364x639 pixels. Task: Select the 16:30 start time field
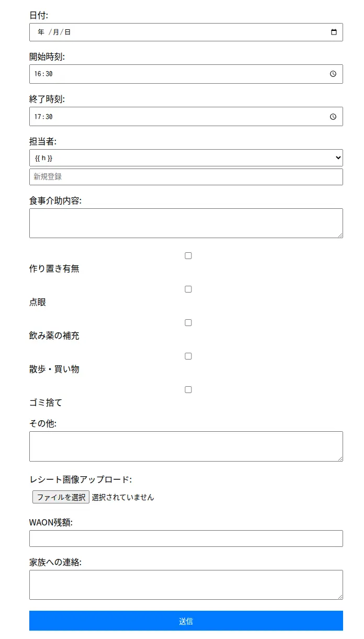[x=157, y=74]
